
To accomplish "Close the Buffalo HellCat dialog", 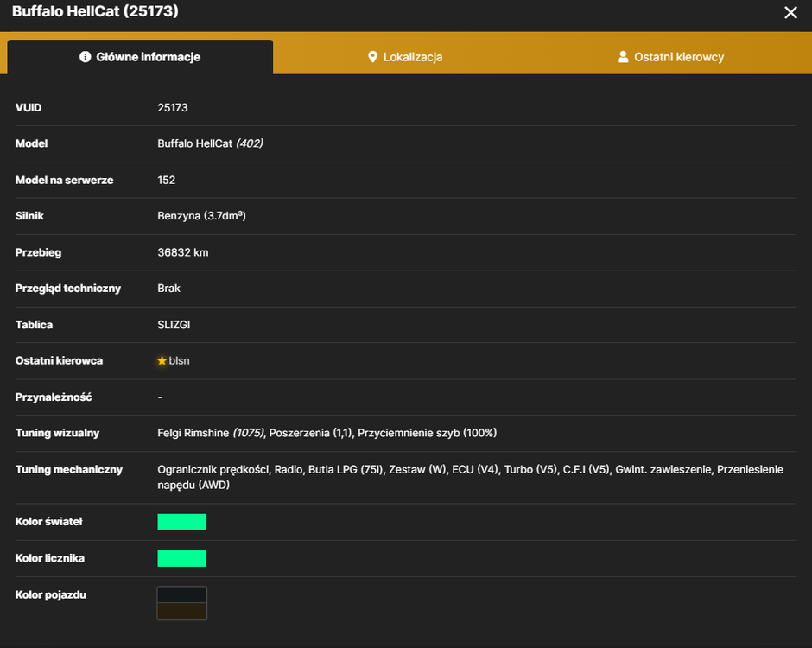I will tap(790, 12).
